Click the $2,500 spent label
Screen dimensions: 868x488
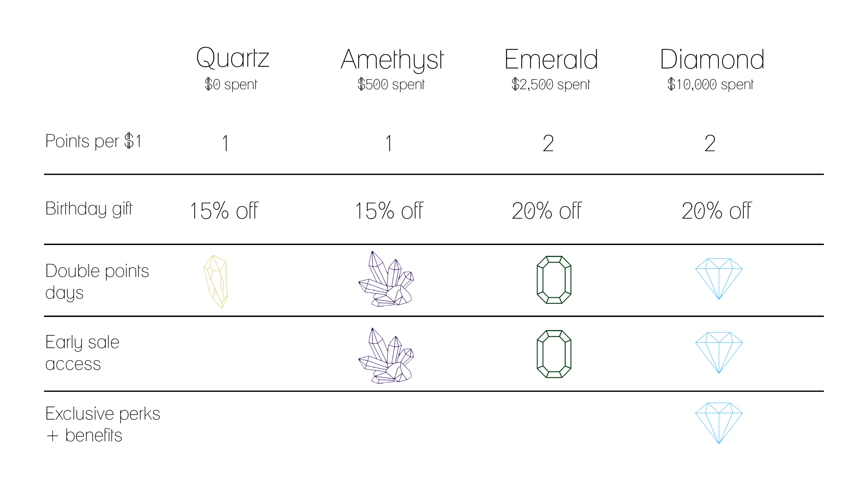[x=551, y=84]
